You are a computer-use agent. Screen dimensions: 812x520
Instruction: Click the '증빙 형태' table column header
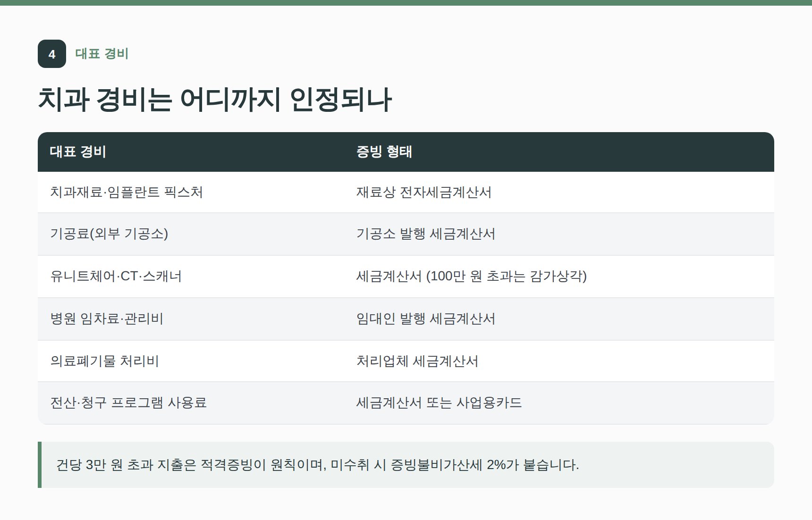tap(559, 152)
